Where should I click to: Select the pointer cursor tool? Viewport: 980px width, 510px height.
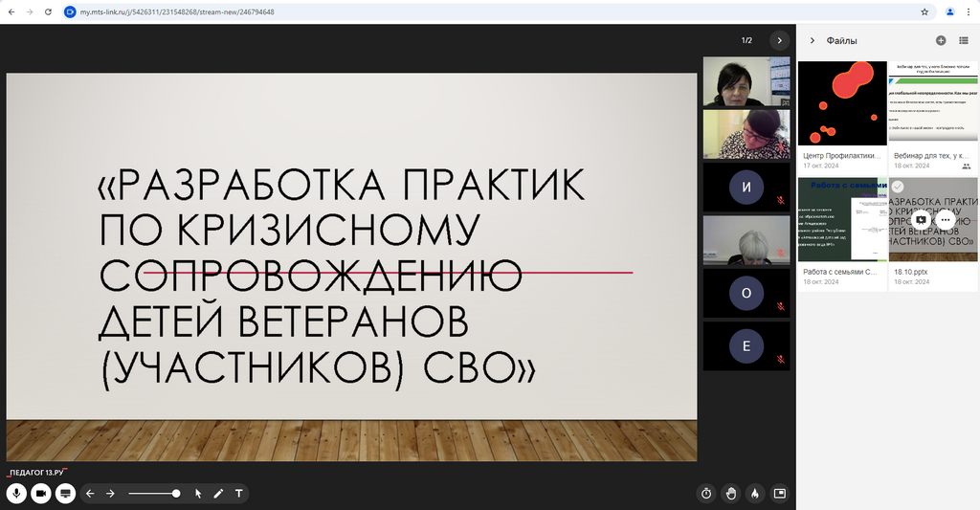point(198,494)
